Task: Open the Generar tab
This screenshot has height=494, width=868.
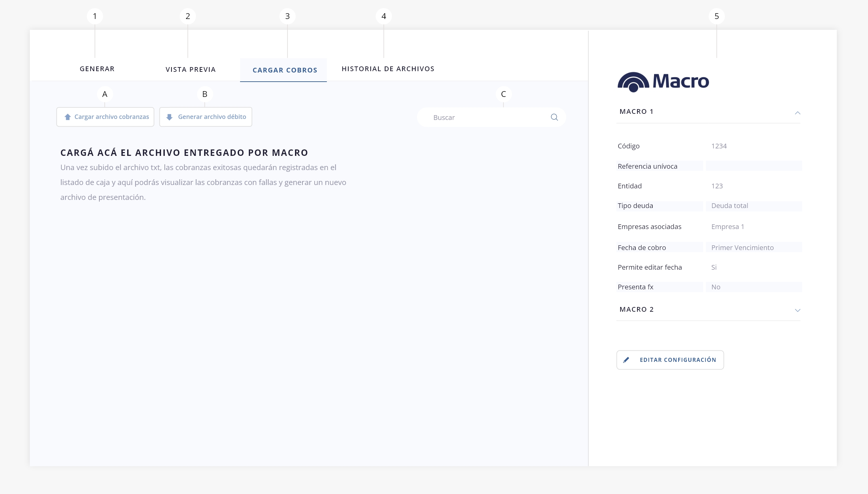Action: [97, 69]
